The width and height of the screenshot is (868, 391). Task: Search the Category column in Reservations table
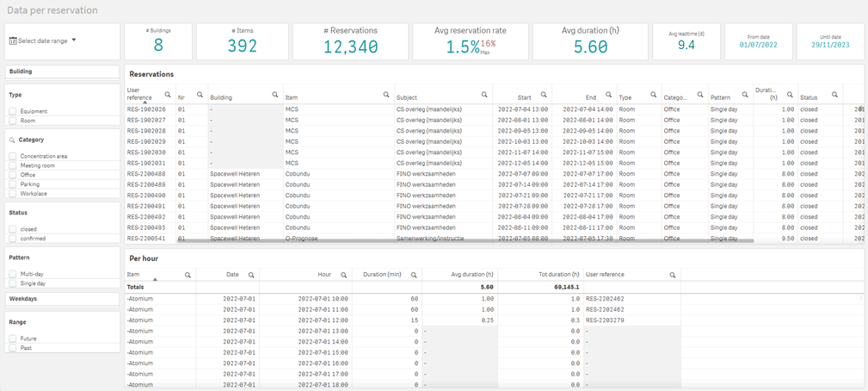click(699, 94)
